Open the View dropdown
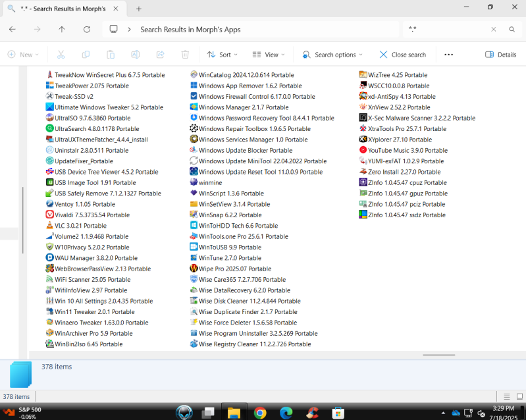The image size is (526, 420). 269,55
